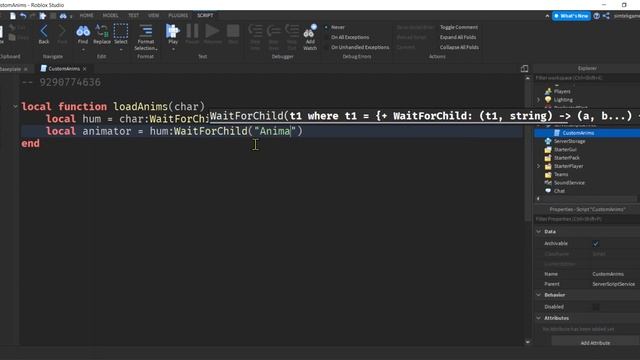Viewport: 640px width, 360px height.
Task: Click Toggle Comment action
Action: (459, 27)
